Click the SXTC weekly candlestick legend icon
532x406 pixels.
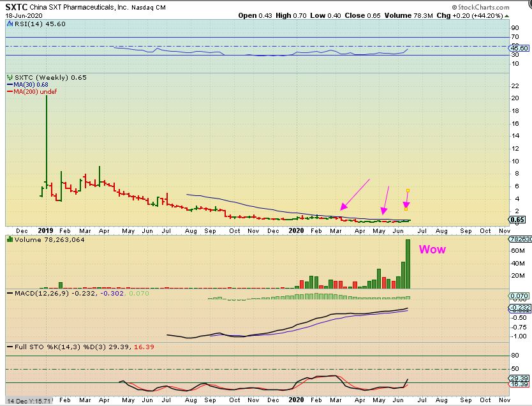pos(9,77)
